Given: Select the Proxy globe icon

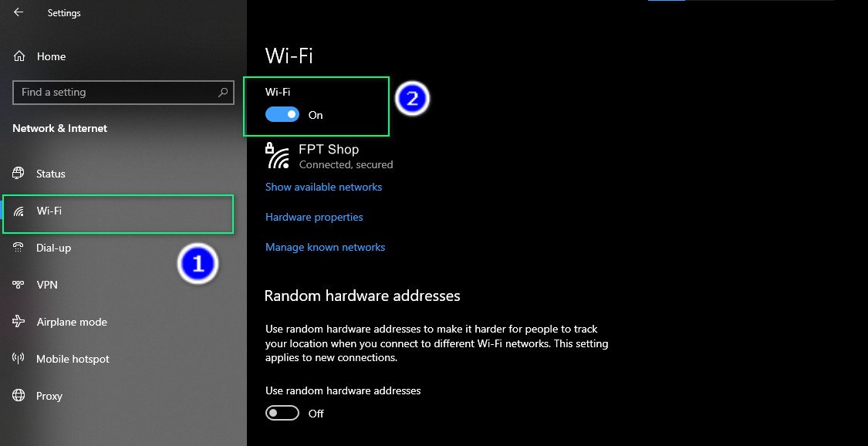Looking at the screenshot, I should pos(18,395).
